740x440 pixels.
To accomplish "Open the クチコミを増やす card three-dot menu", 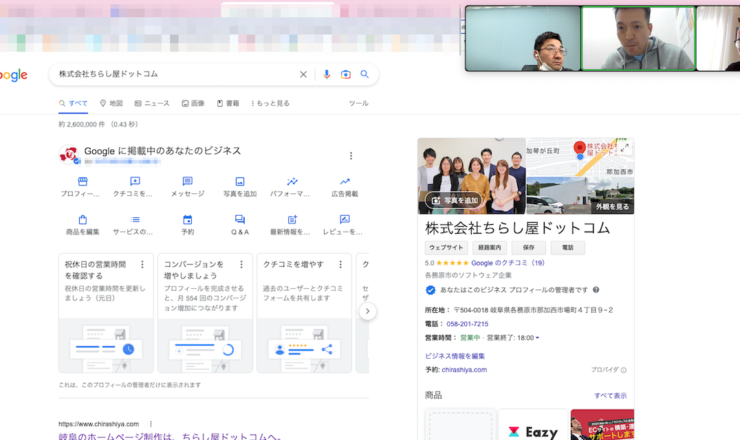I will pyautogui.click(x=340, y=264).
